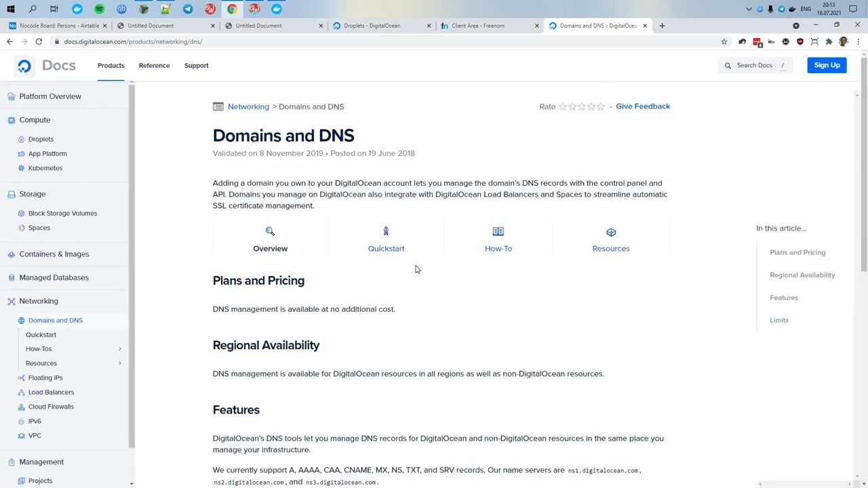The image size is (868, 488).
Task: Click the browser address bar
Action: tap(387, 42)
